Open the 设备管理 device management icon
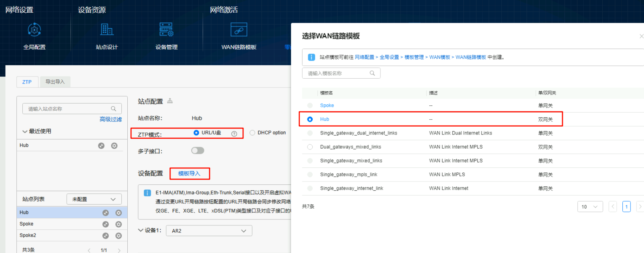The image size is (644, 253). (x=166, y=30)
